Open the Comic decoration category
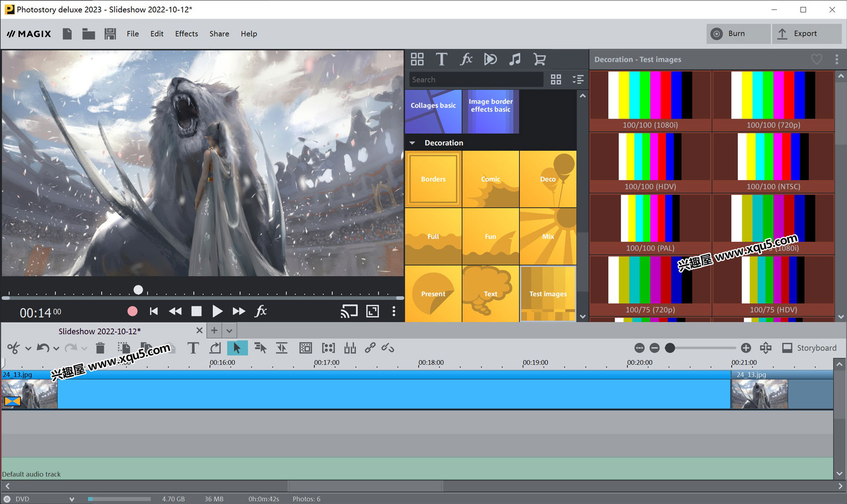 pos(490,179)
